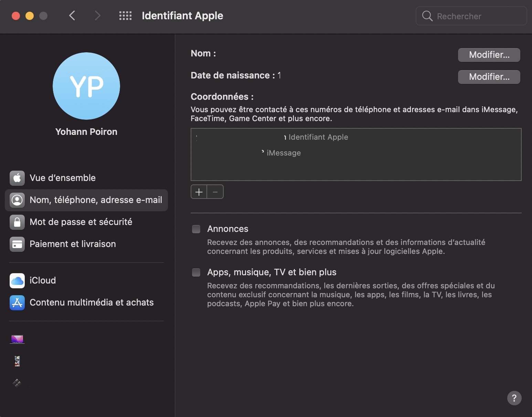The image size is (532, 417).
Task: Click Modifier button next to Nom
Action: (x=489, y=55)
